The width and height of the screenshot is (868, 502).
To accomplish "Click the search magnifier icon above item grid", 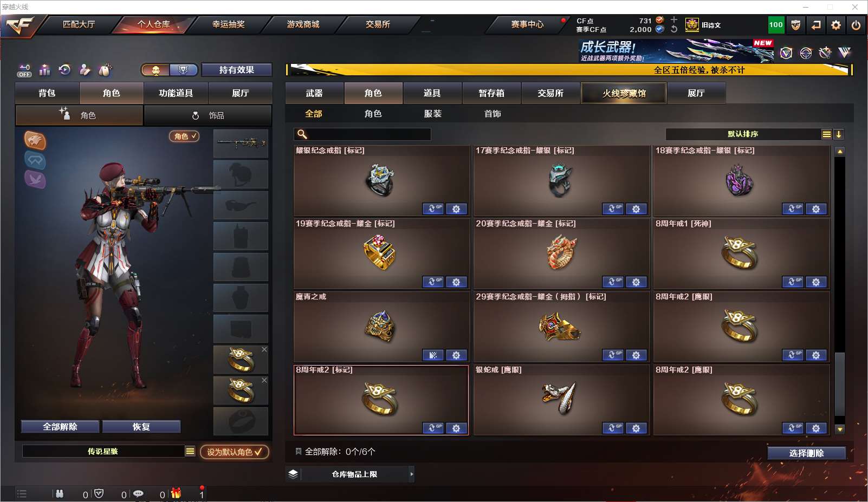I will pyautogui.click(x=302, y=134).
